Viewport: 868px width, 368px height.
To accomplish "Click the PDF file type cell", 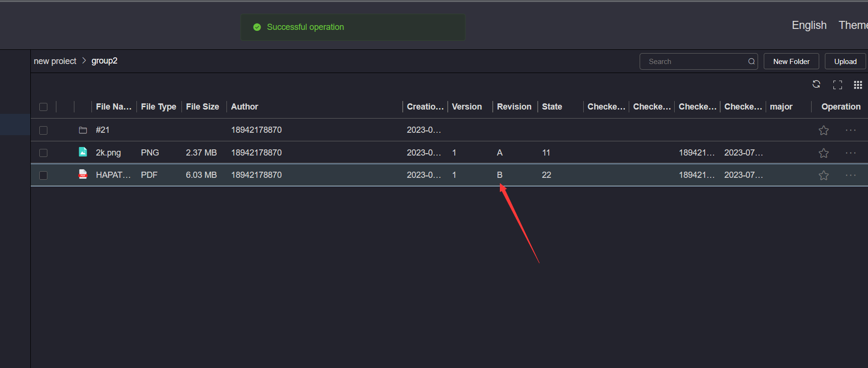I will [149, 175].
